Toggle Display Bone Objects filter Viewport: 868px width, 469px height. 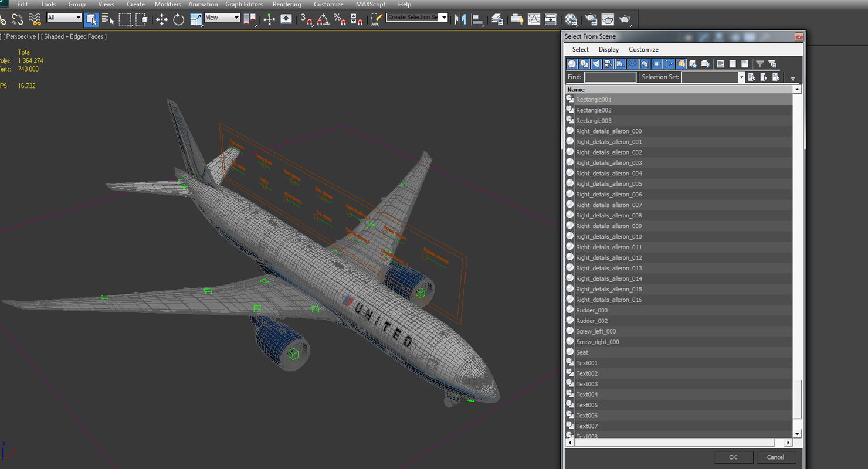(x=669, y=64)
